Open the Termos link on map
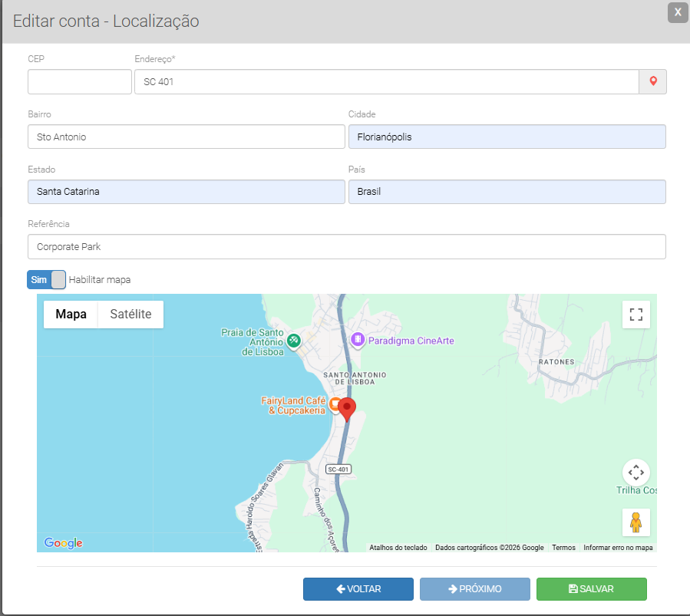The image size is (690, 616). click(x=563, y=548)
